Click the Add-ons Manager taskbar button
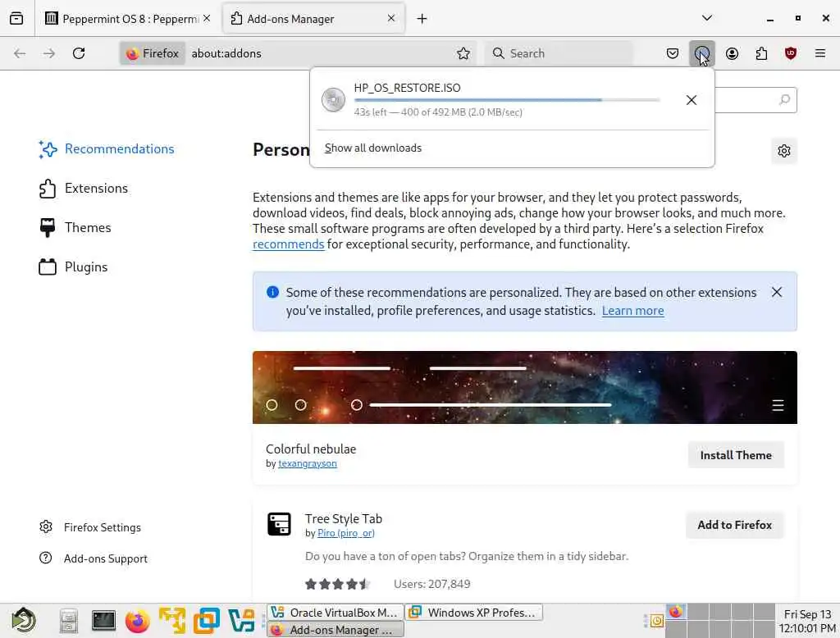 click(x=335, y=630)
